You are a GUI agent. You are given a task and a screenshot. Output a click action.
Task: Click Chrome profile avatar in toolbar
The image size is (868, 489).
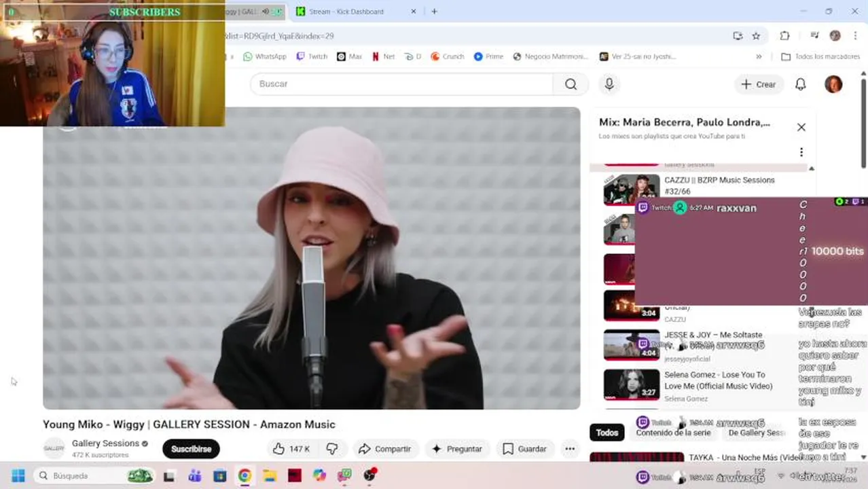(x=835, y=36)
